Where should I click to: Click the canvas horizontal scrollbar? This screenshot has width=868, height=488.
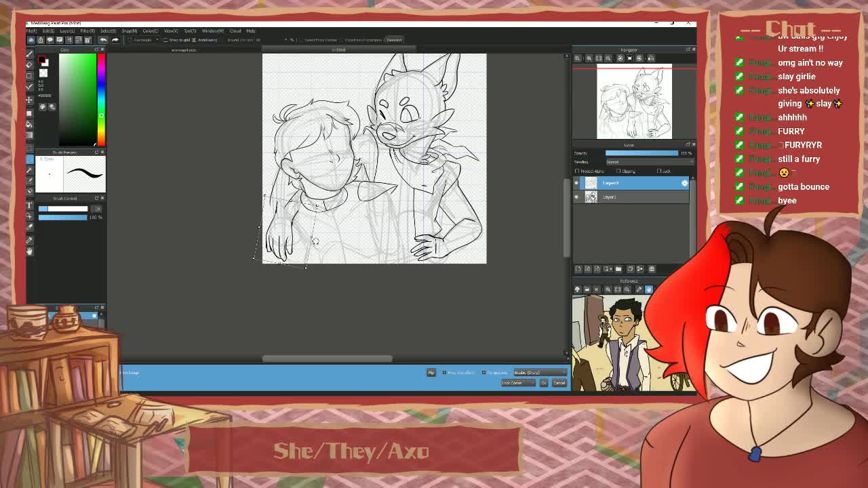tap(327, 359)
